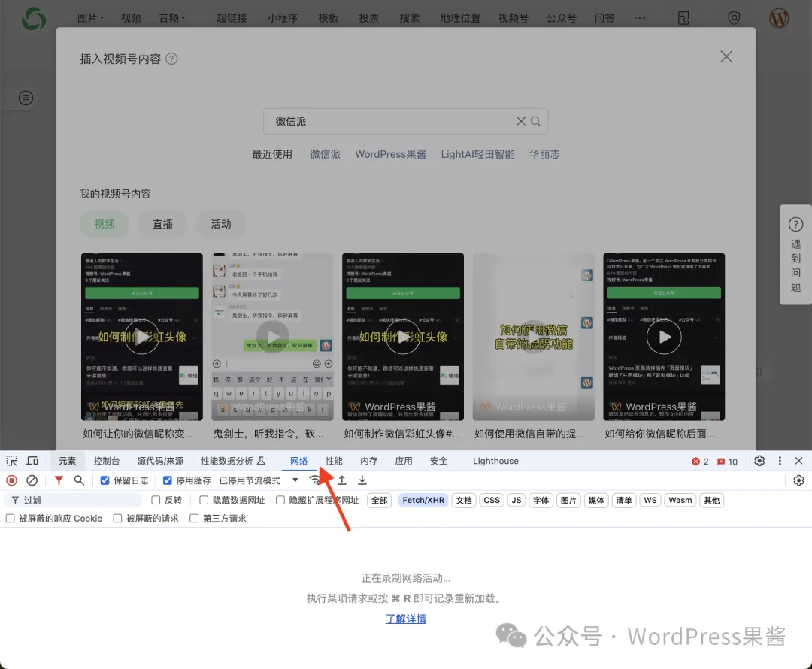812x669 pixels.
Task: Click the green editor logo icon
Action: coord(34,18)
